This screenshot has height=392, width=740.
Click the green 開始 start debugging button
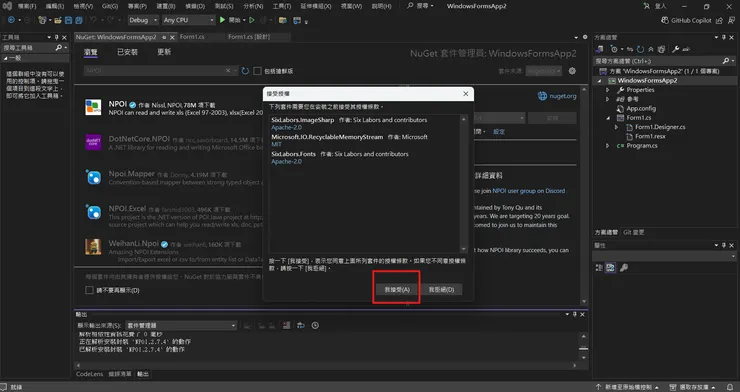coord(230,20)
